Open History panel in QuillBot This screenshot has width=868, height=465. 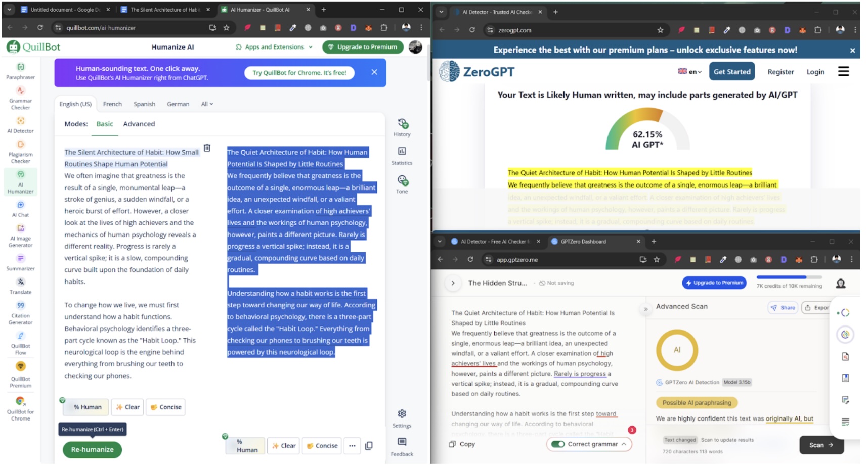(x=402, y=127)
